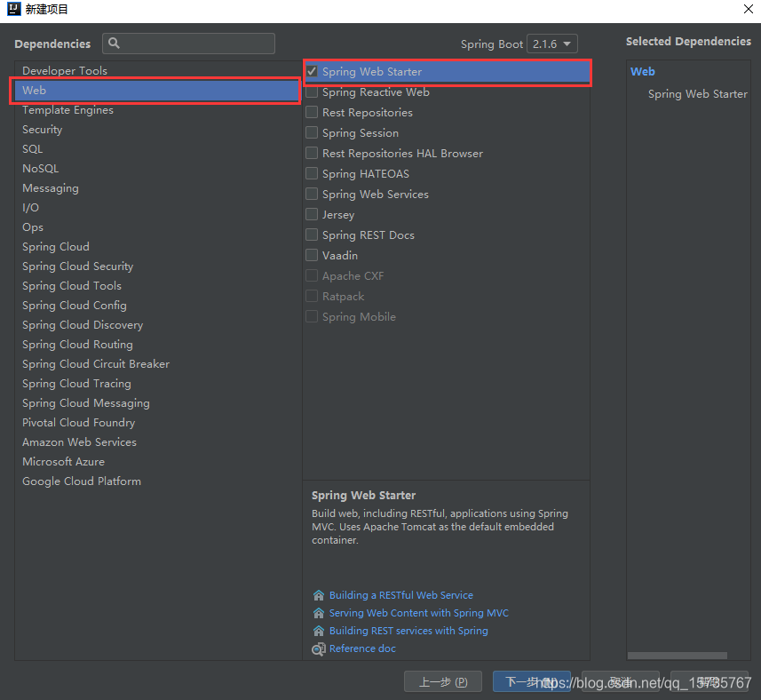Tick the Spring Web Services checkbox
Viewport: 761px width, 700px height.
pyautogui.click(x=312, y=194)
